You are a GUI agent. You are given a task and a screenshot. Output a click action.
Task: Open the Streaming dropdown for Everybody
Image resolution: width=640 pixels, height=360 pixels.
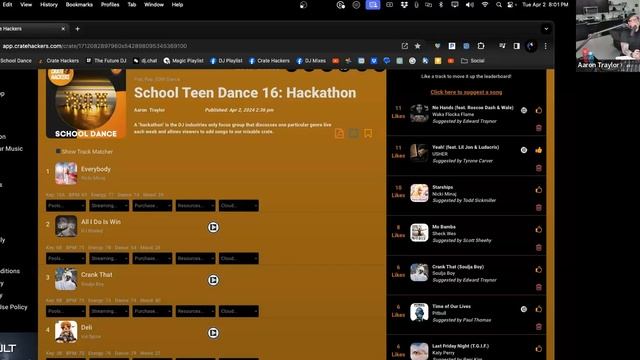pos(109,206)
